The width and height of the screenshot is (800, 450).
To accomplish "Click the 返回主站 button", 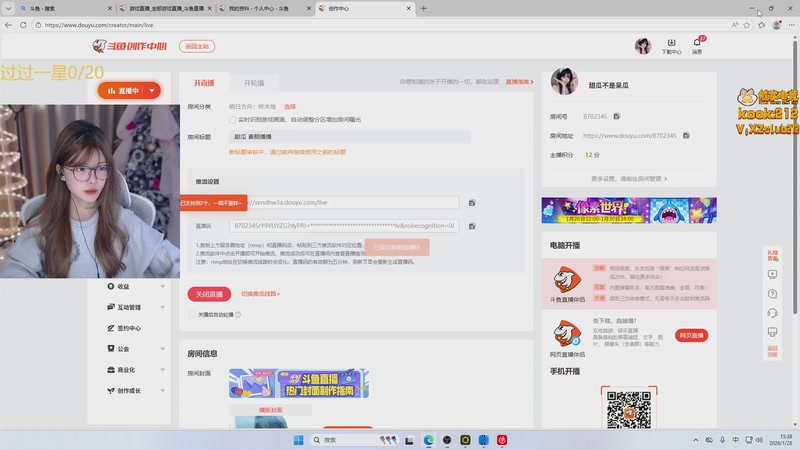I will [x=197, y=46].
